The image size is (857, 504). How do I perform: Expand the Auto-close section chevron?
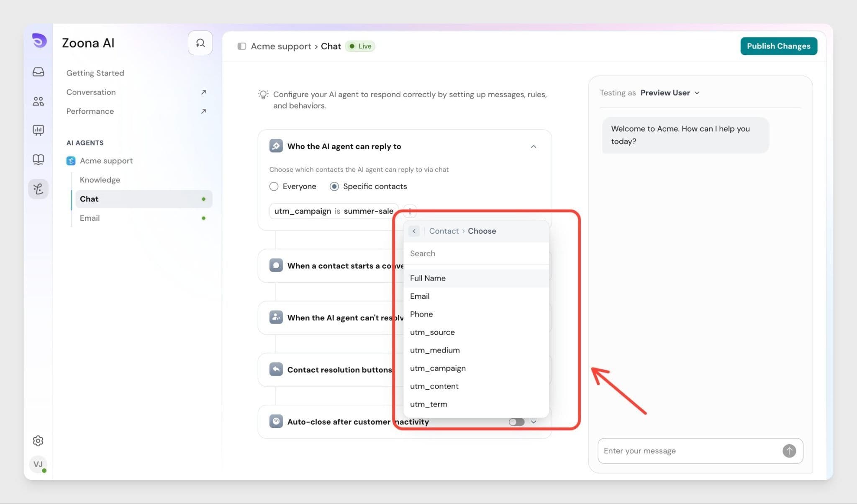534,422
